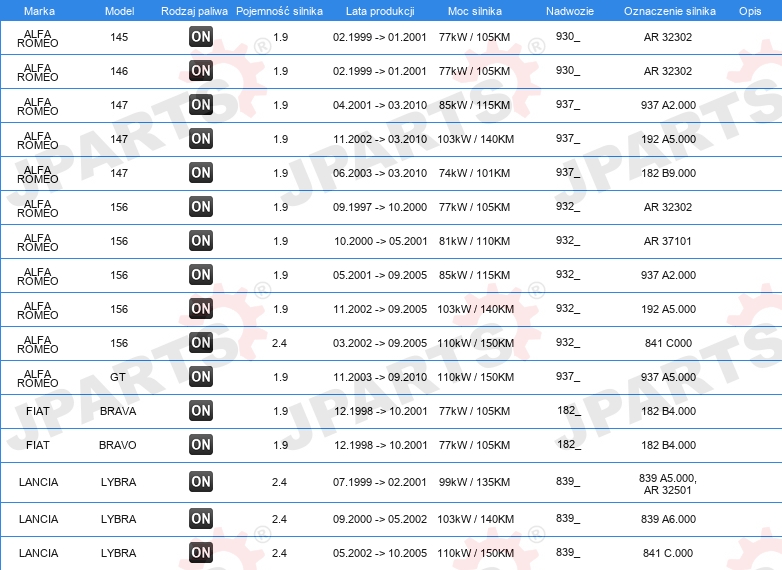The width and height of the screenshot is (782, 570).
Task: Click 'ALFA ROMEO' brand cell in the GT row
Action: coord(38,379)
